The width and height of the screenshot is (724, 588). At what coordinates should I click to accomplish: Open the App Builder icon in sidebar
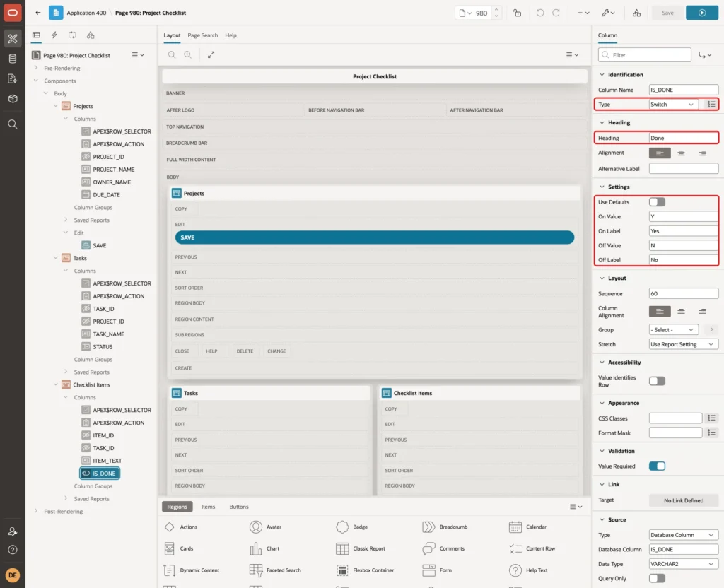[x=13, y=39]
